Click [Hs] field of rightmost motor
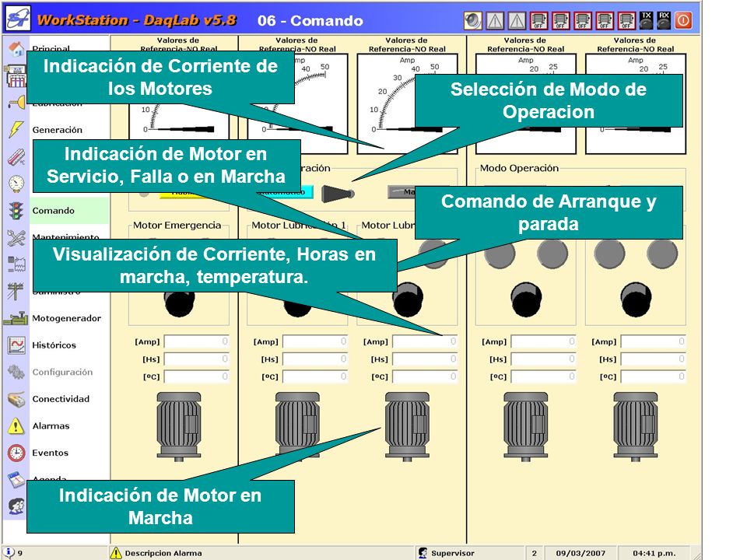The height and width of the screenshot is (560, 747). click(654, 359)
